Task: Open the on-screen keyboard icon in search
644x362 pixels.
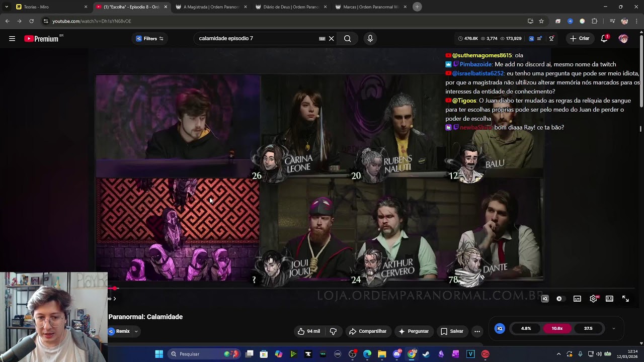Action: [x=322, y=39]
